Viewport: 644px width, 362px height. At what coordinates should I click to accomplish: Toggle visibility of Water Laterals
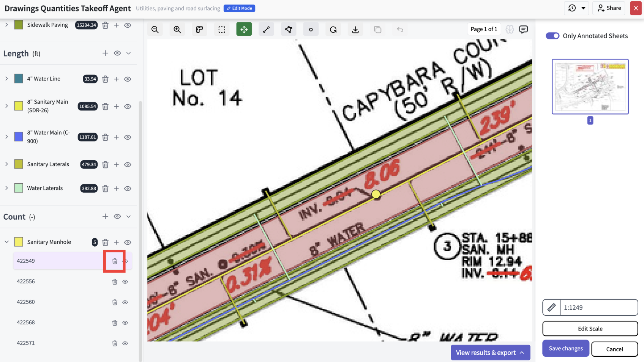click(x=128, y=188)
